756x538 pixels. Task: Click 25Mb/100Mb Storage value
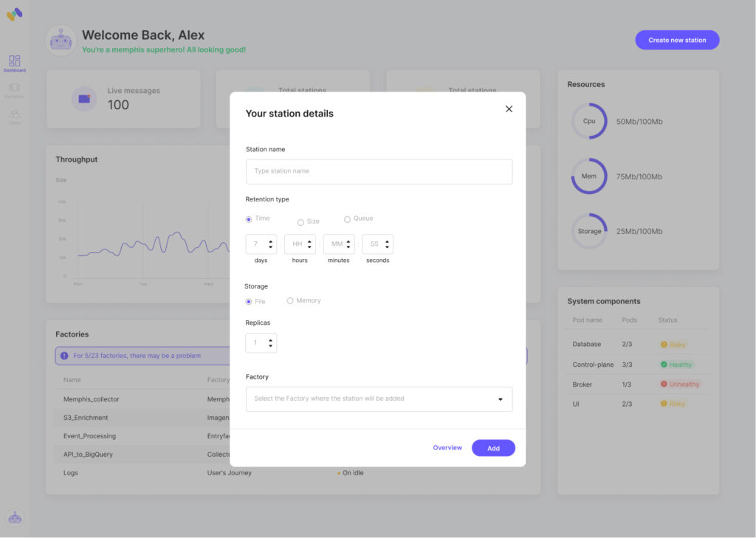(639, 232)
